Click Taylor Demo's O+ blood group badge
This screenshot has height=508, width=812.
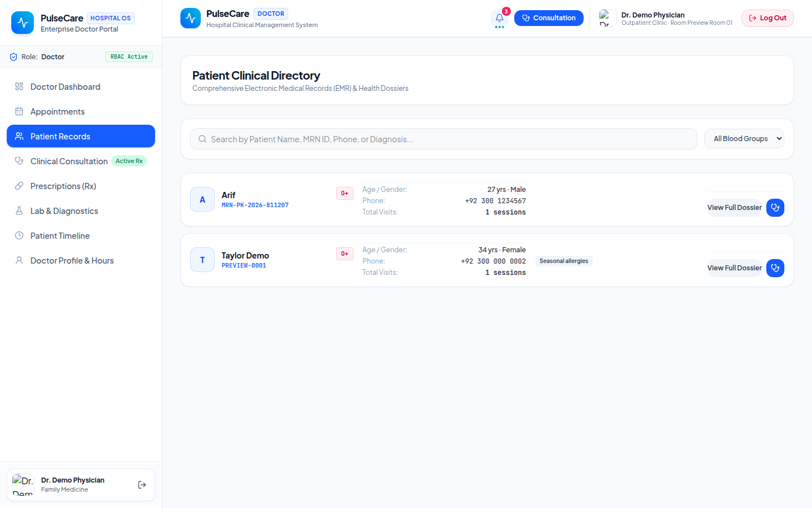click(345, 253)
